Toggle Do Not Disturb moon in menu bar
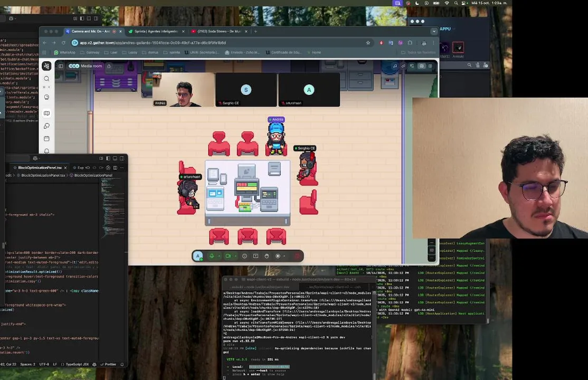 click(417, 3)
